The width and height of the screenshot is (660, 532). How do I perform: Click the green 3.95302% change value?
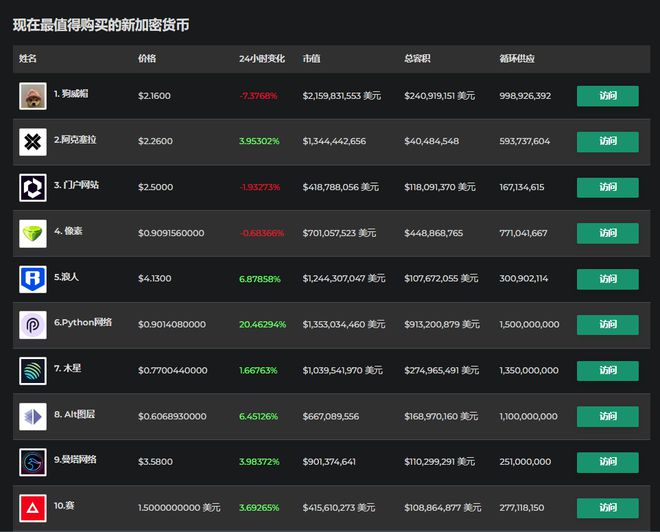pos(259,141)
